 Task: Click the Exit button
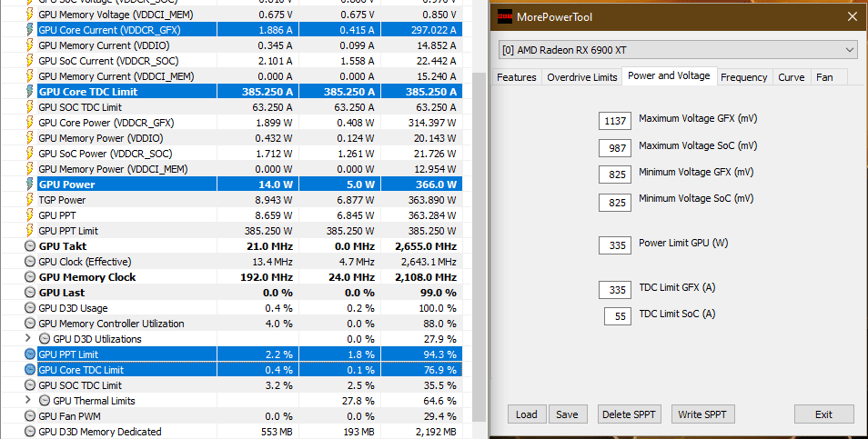(x=823, y=414)
